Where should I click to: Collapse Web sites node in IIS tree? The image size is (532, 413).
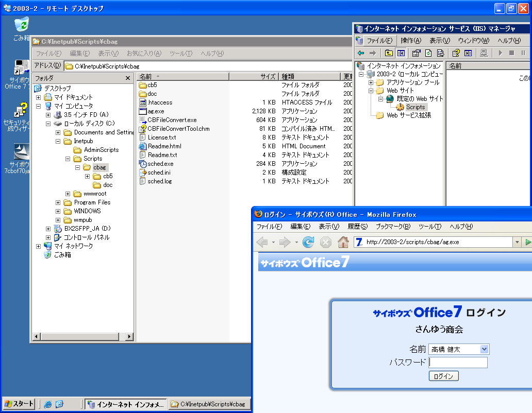[371, 91]
